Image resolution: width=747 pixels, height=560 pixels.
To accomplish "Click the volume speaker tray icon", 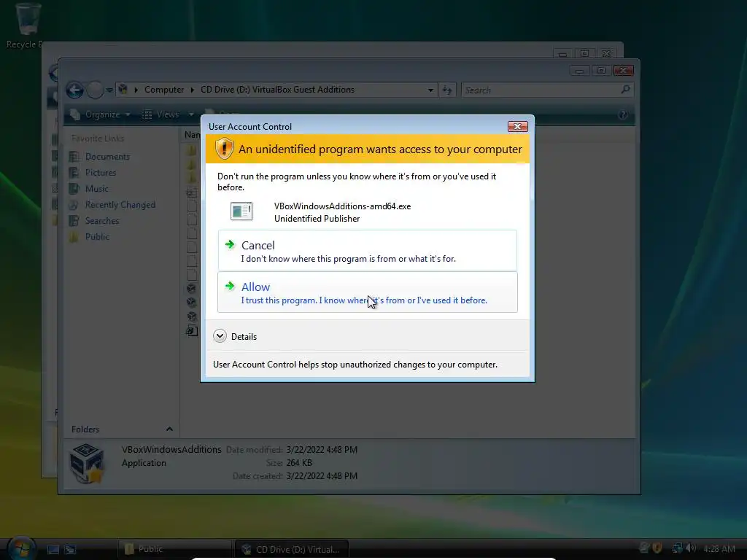I will tap(690, 548).
